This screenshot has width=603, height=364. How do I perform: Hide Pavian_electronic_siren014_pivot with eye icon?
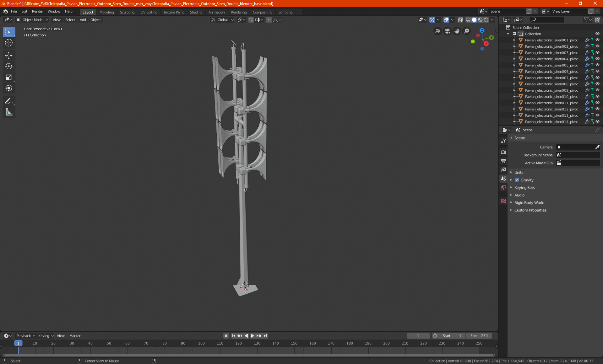597,122
